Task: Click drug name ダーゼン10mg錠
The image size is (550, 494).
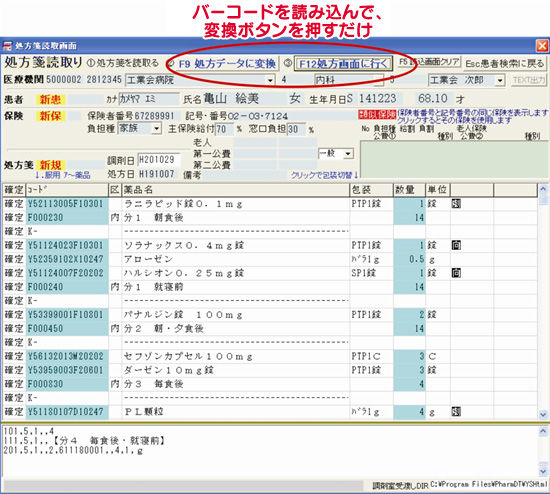Action: coord(168,370)
